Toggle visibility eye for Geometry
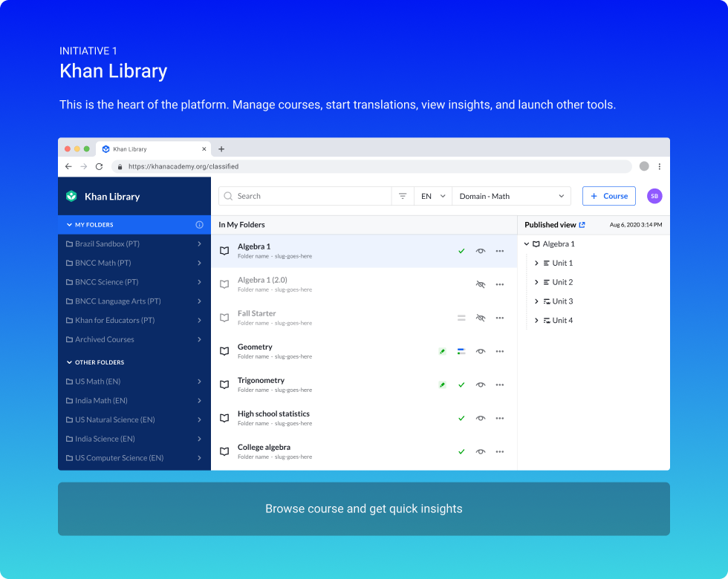Image resolution: width=728 pixels, height=579 pixels. point(481,351)
